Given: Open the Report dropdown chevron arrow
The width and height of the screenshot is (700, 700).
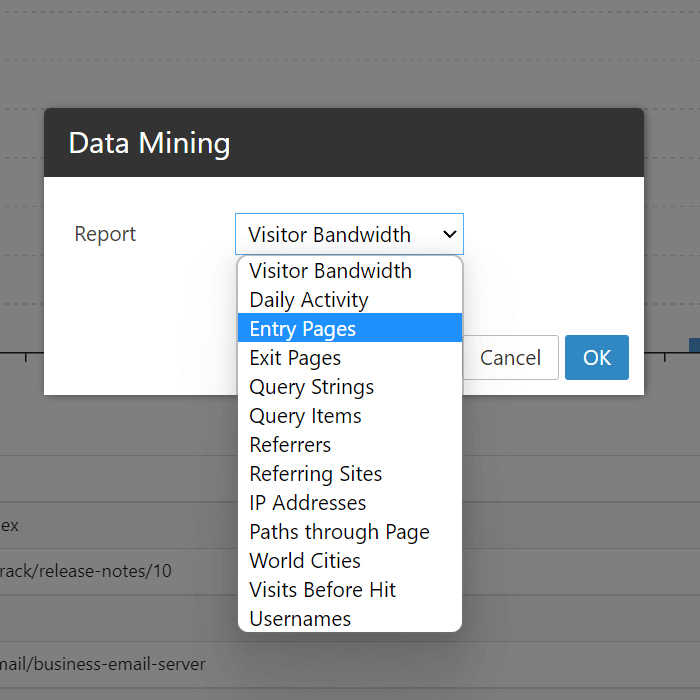Looking at the screenshot, I should click(449, 234).
